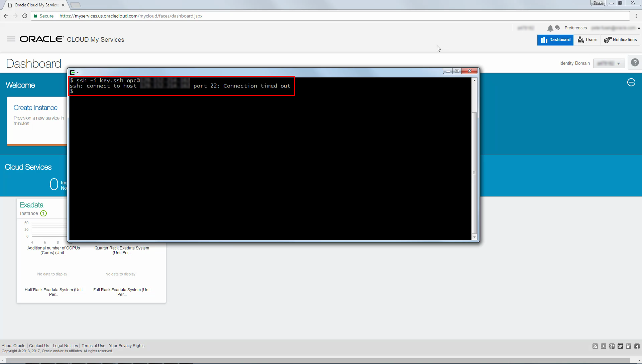Image resolution: width=642 pixels, height=364 pixels.
Task: Maximize the terminal window
Action: pyautogui.click(x=457, y=71)
